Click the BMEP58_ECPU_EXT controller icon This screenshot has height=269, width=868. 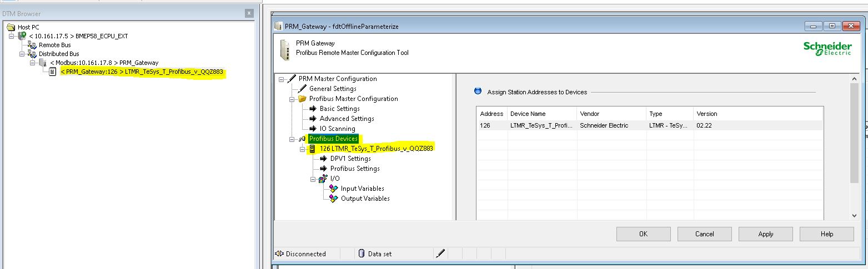tap(22, 36)
